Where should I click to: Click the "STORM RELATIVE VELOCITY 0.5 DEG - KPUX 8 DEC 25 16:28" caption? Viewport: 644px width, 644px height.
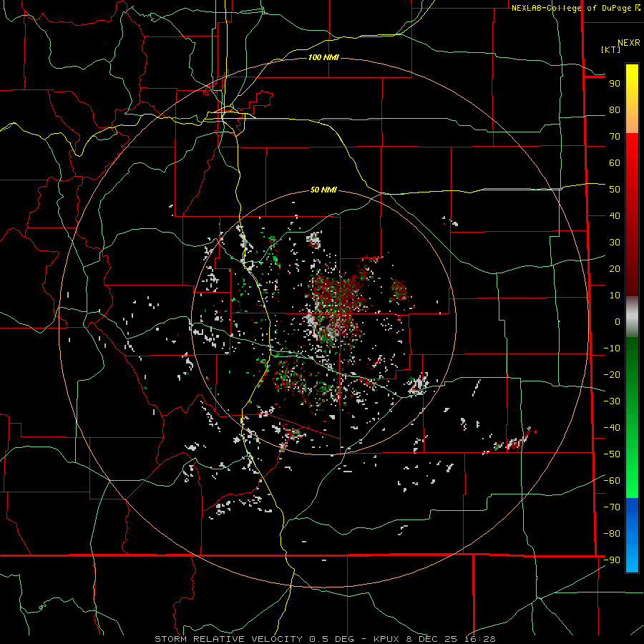click(325, 639)
